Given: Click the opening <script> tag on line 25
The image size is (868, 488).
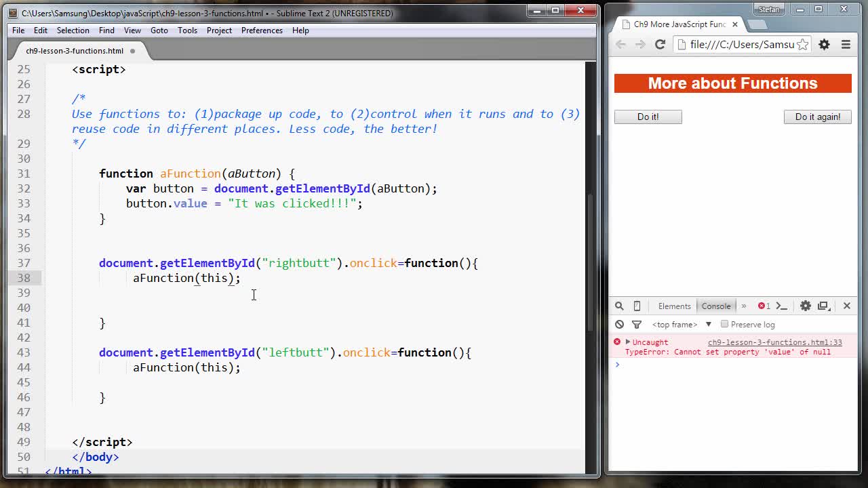Looking at the screenshot, I should point(99,69).
